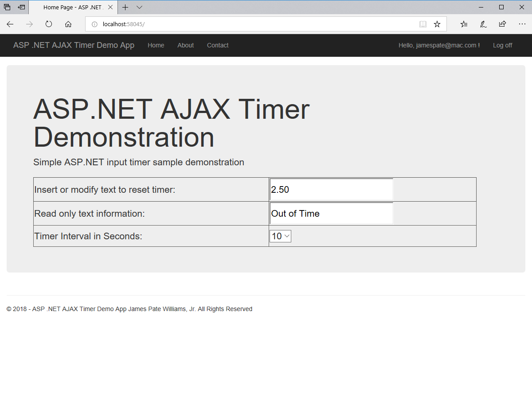Open the Favorites hub icon
The height and width of the screenshot is (413, 532).
464,24
